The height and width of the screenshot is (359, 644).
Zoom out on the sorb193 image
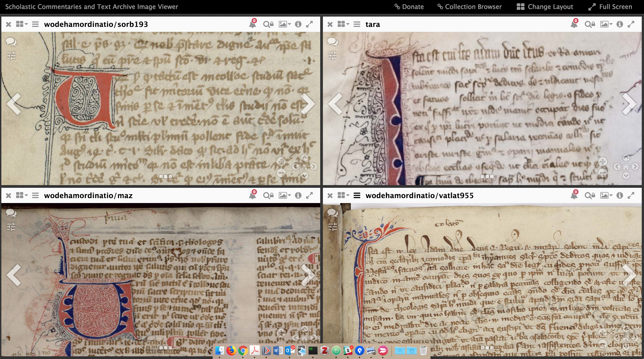[281, 172]
